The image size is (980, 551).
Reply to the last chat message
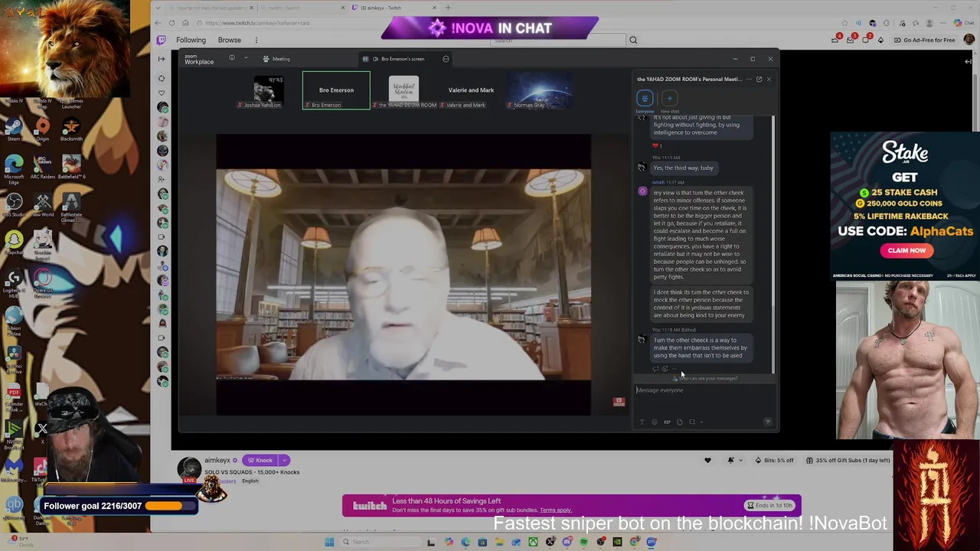tap(655, 369)
